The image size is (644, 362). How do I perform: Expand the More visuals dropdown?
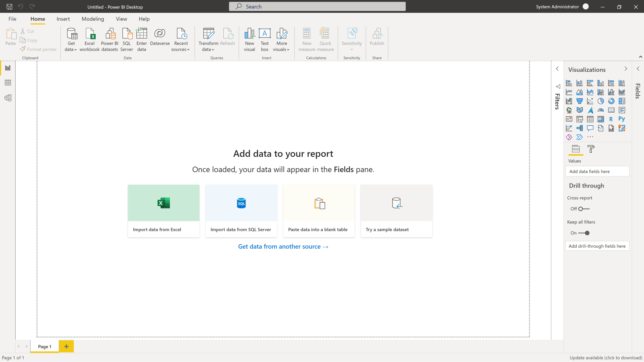[282, 39]
